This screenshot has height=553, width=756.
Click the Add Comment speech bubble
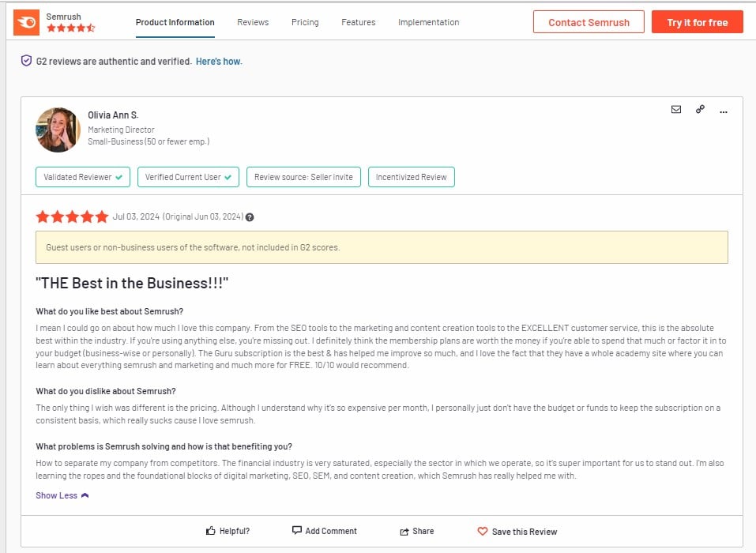pos(297,531)
